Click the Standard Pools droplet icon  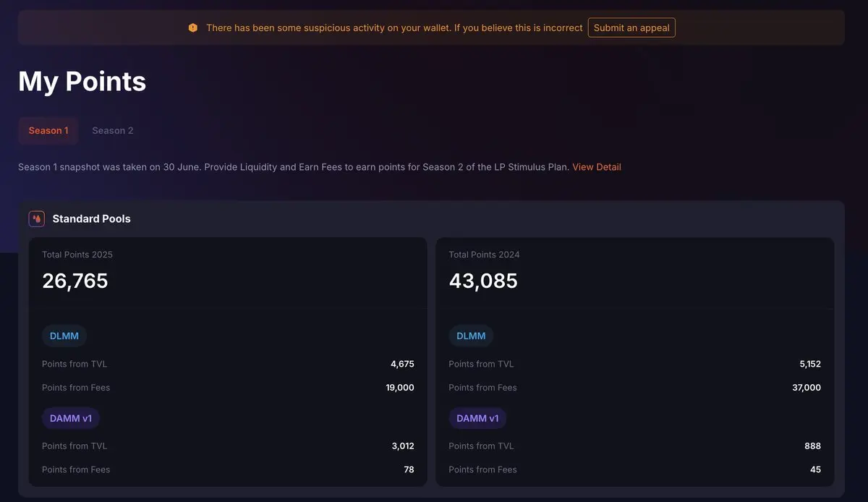coord(36,218)
